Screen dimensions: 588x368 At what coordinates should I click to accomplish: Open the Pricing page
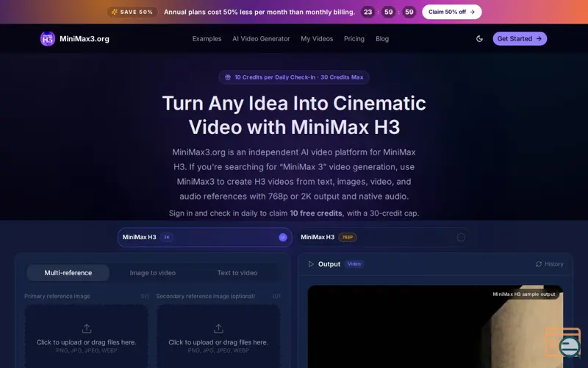click(x=354, y=39)
